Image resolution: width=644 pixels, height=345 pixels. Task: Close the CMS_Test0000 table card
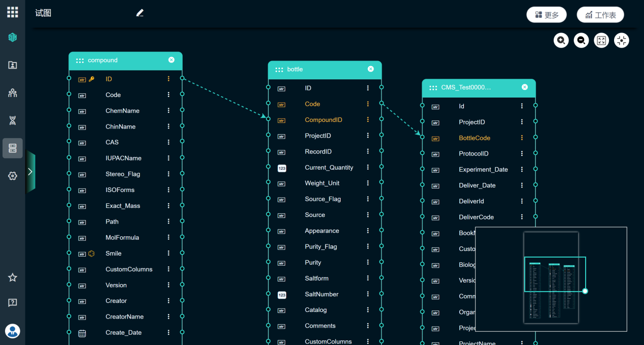coord(525,87)
